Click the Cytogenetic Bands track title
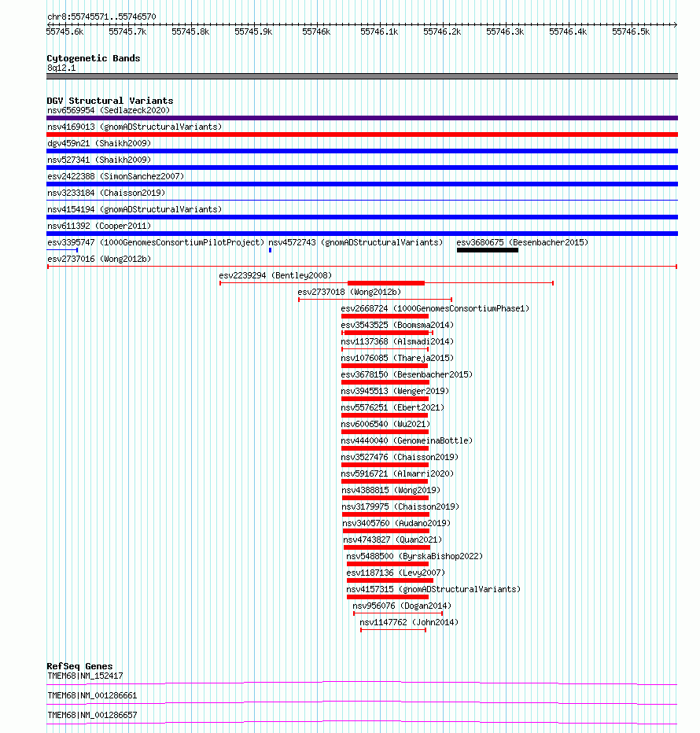 (x=94, y=58)
